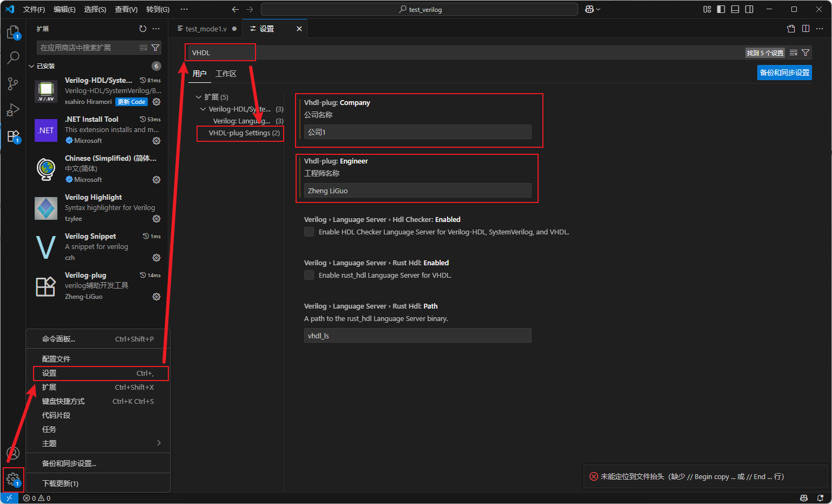Toggle the secondary side bar
This screenshot has width=832, height=504.
click(749, 9)
